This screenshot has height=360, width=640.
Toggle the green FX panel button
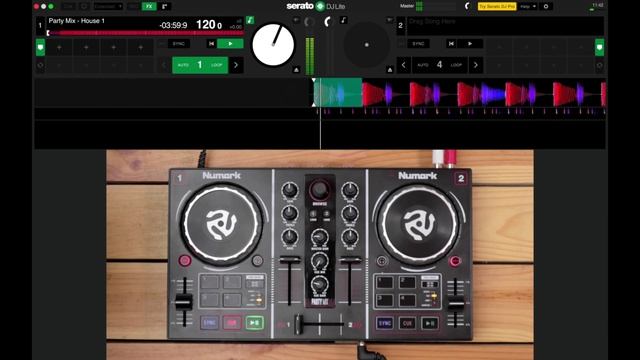tap(149, 7)
